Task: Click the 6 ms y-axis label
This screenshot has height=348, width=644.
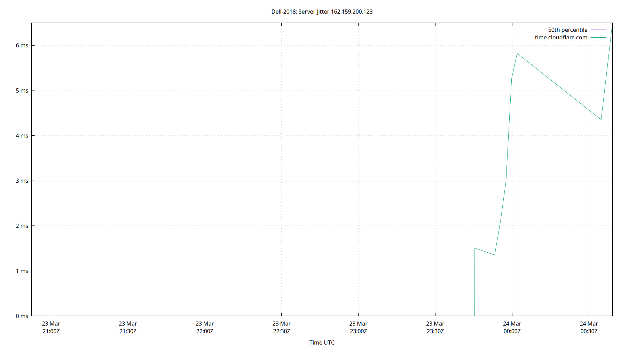Action: point(21,45)
